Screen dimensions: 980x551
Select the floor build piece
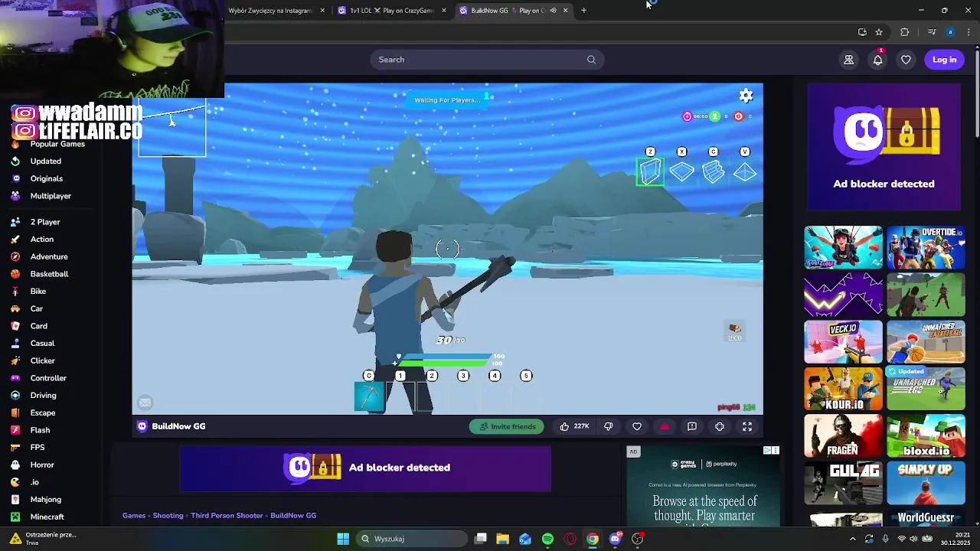click(x=681, y=171)
